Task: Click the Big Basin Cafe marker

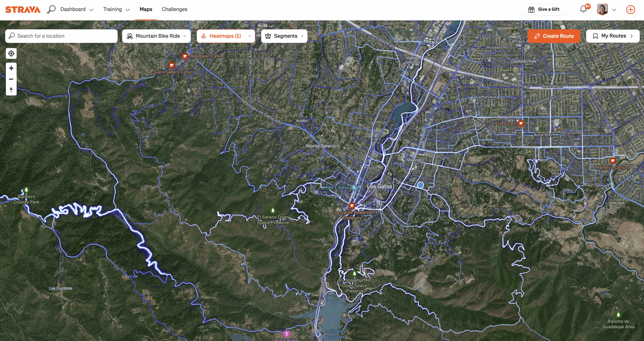Action: point(185,56)
